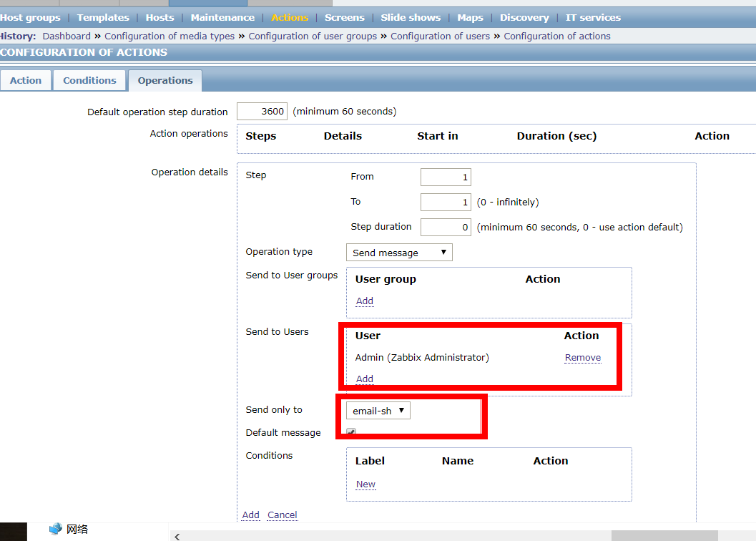Click the Duration (sec) column header
This screenshot has height=541, width=756.
pos(556,136)
